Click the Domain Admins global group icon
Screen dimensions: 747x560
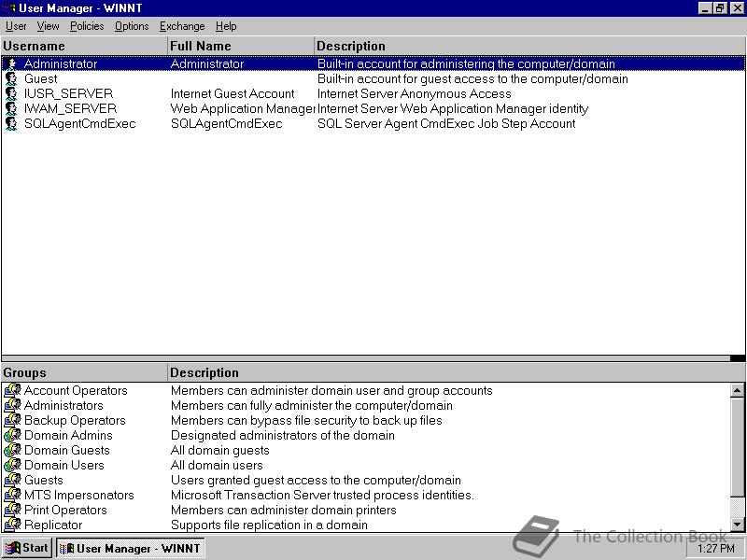pyautogui.click(x=12, y=435)
